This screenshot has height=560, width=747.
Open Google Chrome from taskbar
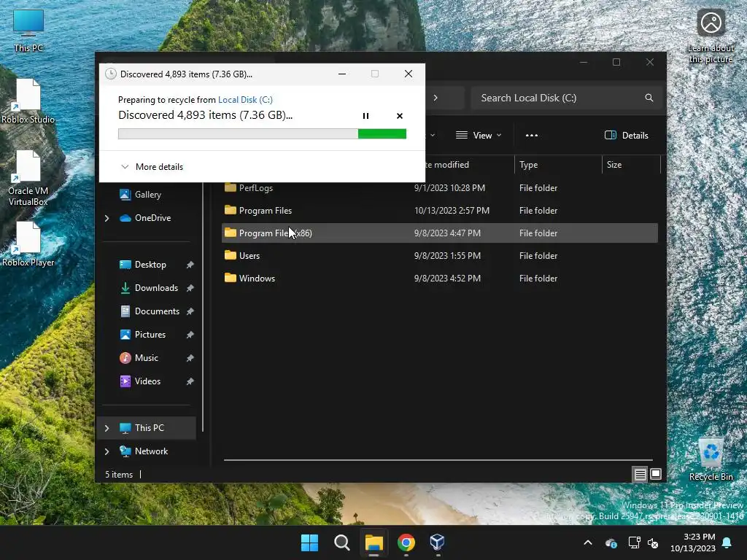point(406,542)
